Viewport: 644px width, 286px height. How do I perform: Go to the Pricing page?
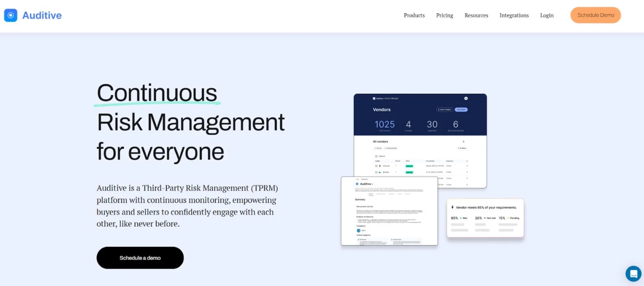pyautogui.click(x=445, y=15)
